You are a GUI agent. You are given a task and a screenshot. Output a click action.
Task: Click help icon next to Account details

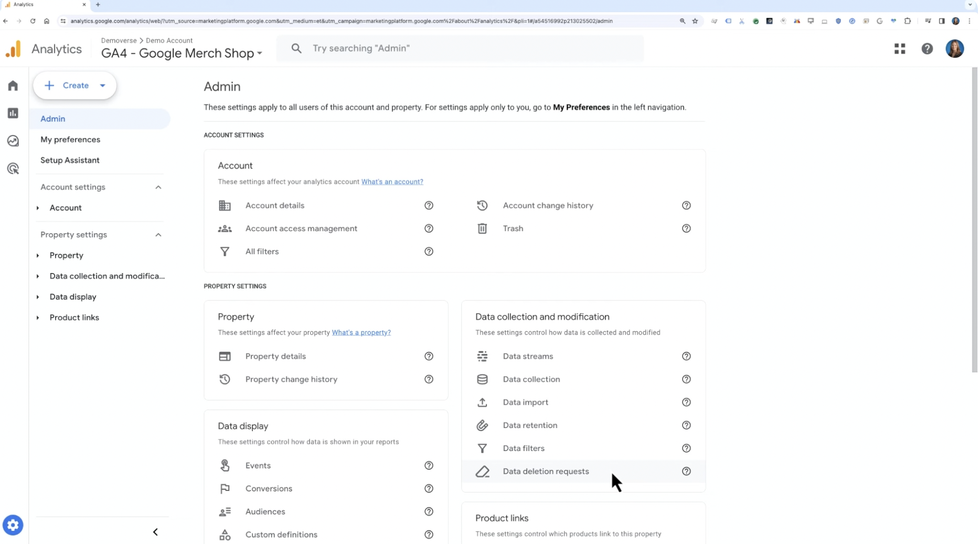point(429,205)
